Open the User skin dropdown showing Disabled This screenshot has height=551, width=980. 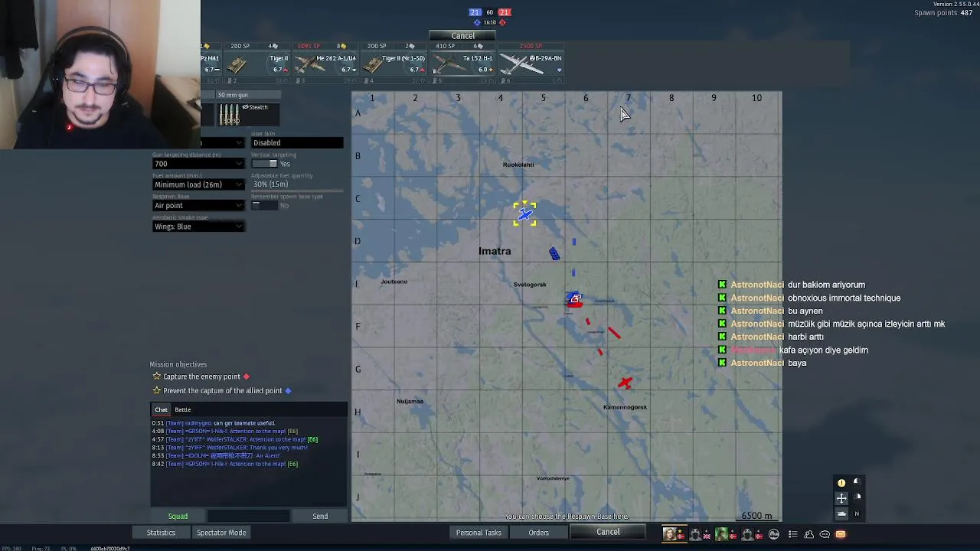(297, 142)
